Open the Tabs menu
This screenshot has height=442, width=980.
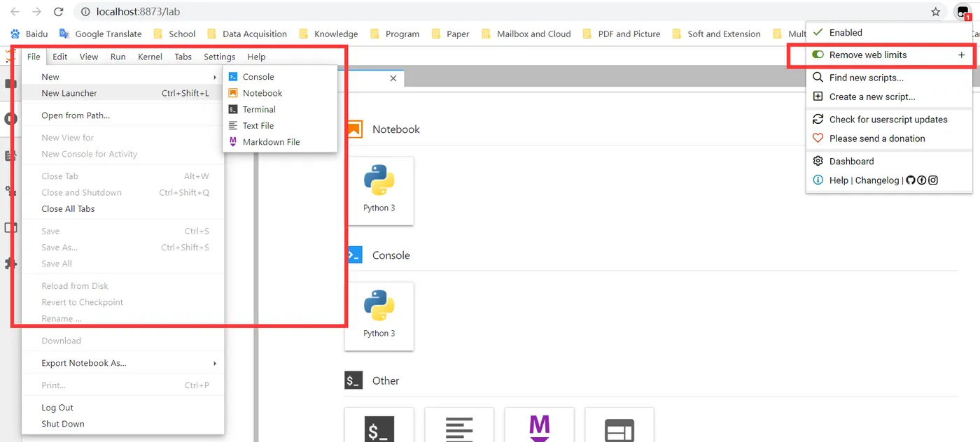pos(183,57)
